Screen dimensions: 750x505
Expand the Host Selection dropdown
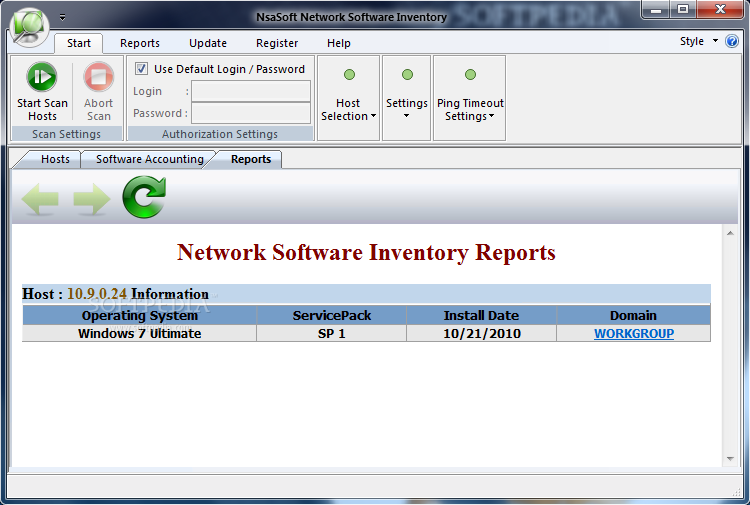click(348, 98)
